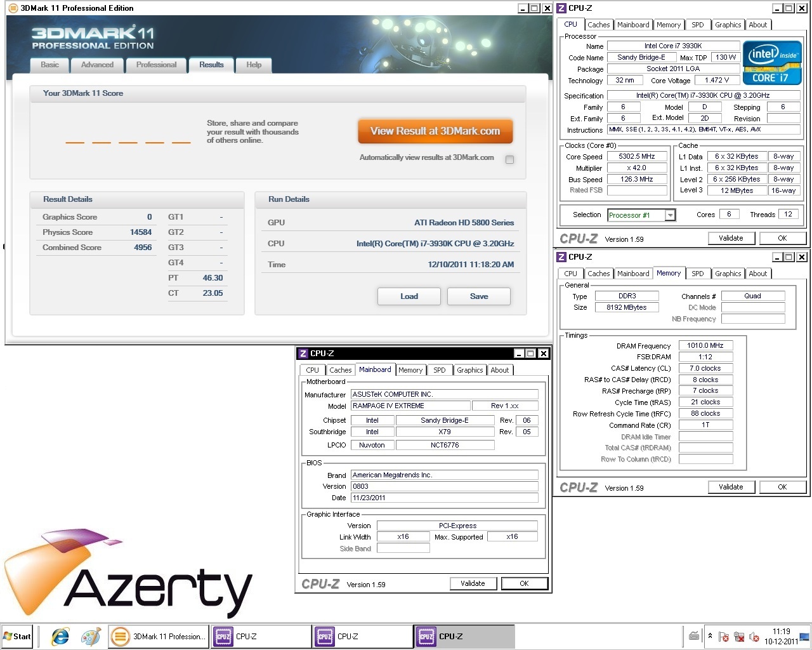Open Caches tab in the CPU-Z processor window
Screen dimensions: 812x650
tap(598, 25)
